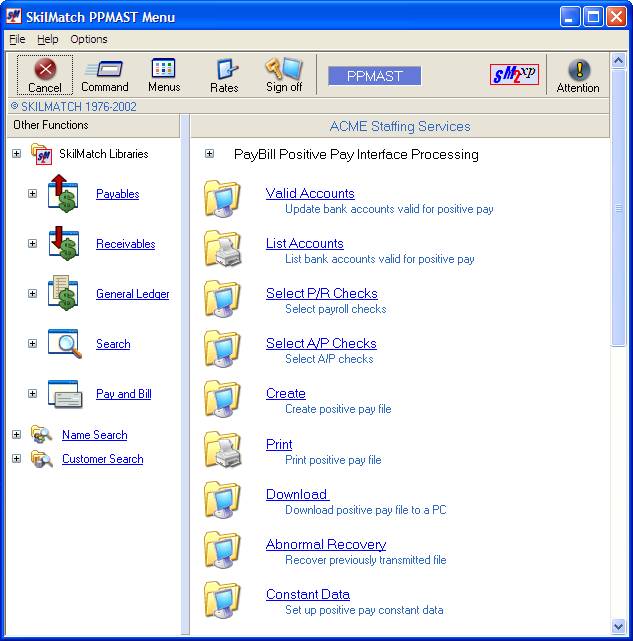Open the Name Search link

pyautogui.click(x=94, y=435)
